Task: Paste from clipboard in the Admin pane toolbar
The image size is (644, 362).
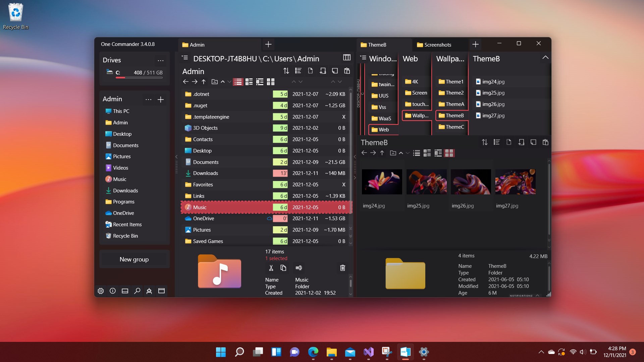Action: (x=347, y=71)
